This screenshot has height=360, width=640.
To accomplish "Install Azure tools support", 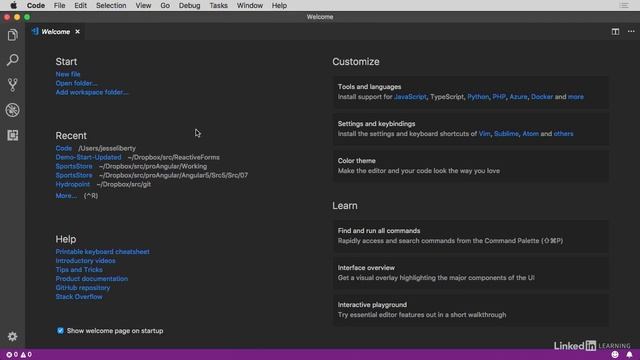I will pyautogui.click(x=518, y=97).
